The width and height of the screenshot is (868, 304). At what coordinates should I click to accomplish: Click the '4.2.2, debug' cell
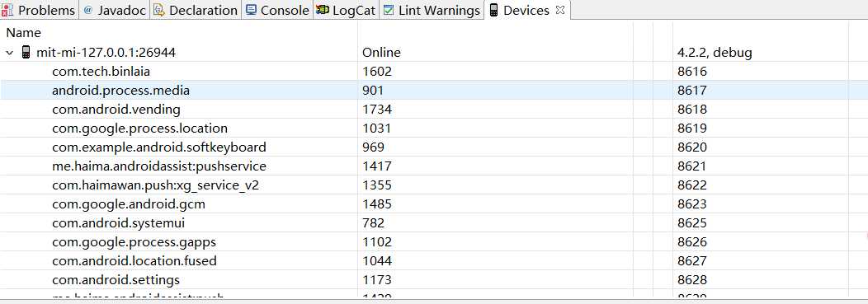[715, 53]
